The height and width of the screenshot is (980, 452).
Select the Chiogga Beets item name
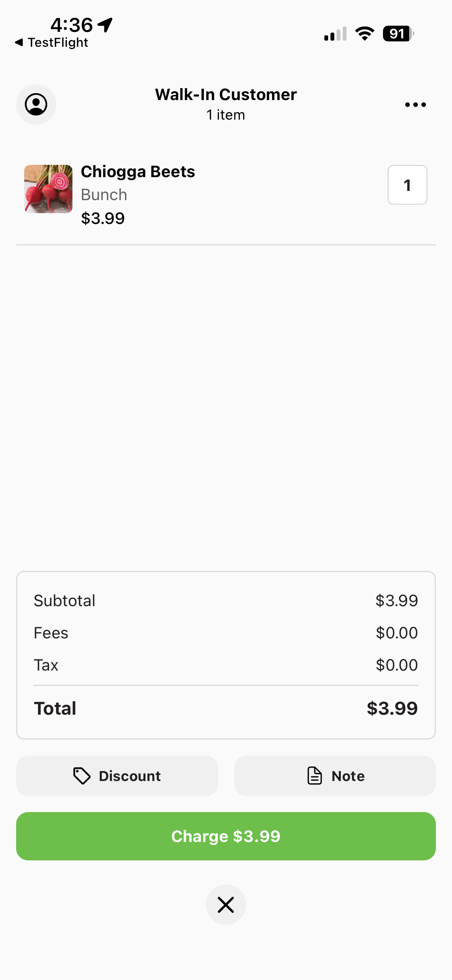tap(138, 172)
